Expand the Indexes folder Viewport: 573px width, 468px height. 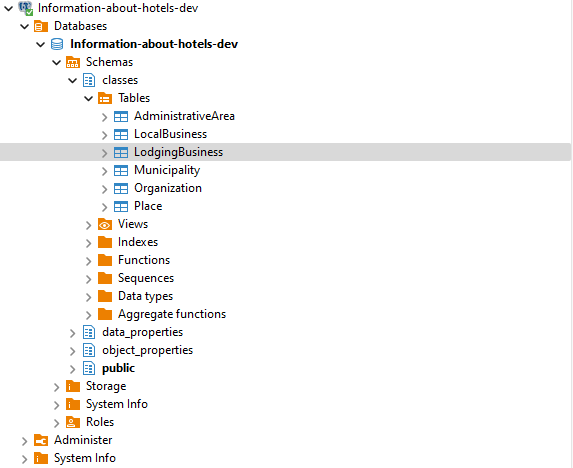pyautogui.click(x=88, y=243)
